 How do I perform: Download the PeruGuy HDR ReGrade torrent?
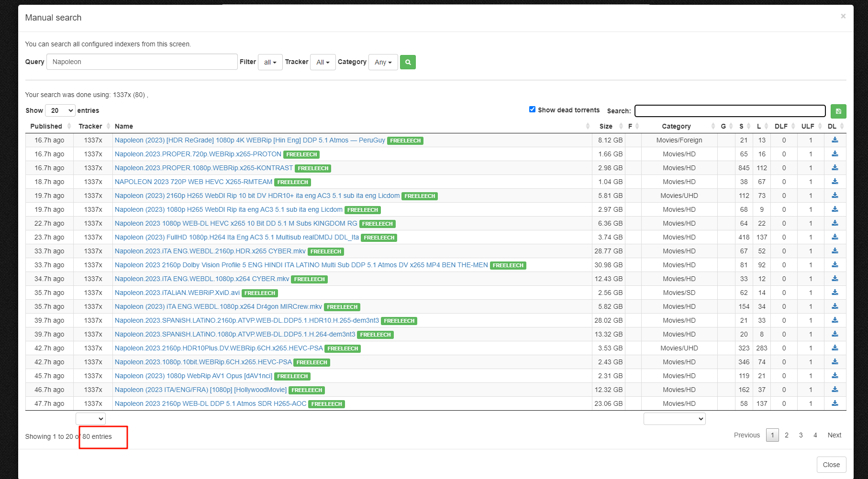(835, 140)
